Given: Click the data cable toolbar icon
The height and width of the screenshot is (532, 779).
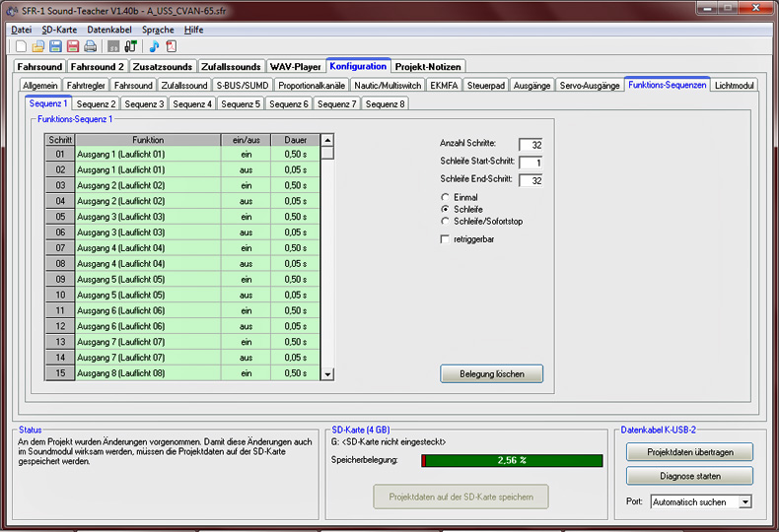Looking at the screenshot, I should [x=130, y=46].
